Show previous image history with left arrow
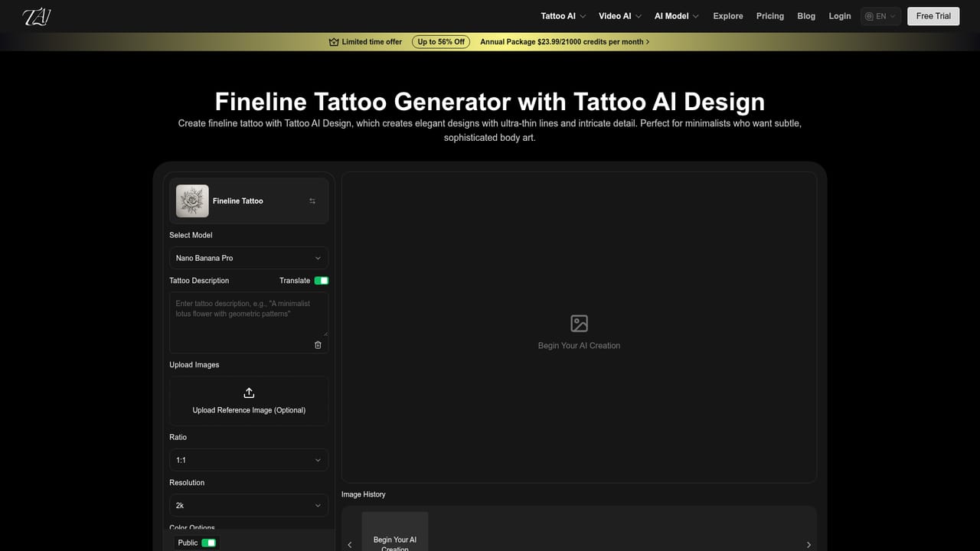This screenshot has height=551, width=980. (350, 545)
